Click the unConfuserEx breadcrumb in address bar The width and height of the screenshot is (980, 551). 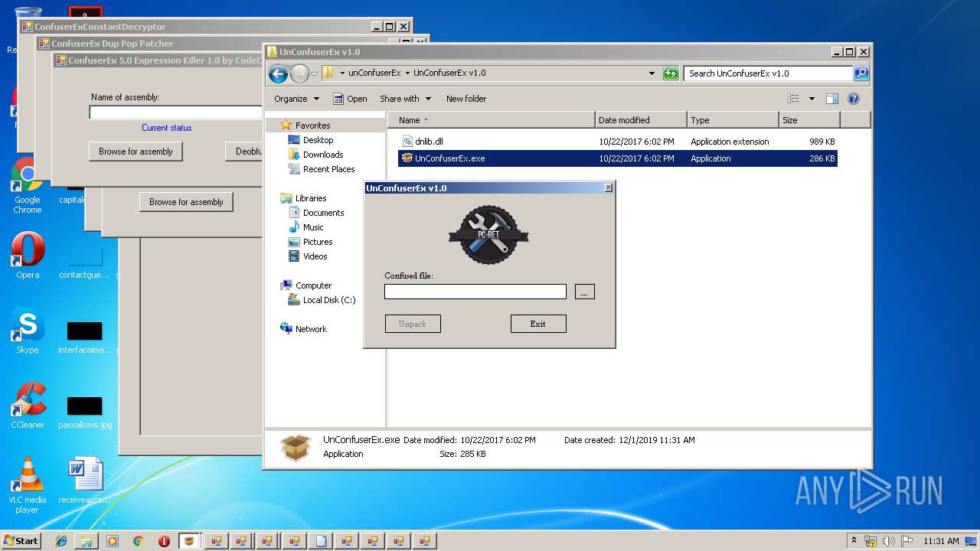pos(374,73)
